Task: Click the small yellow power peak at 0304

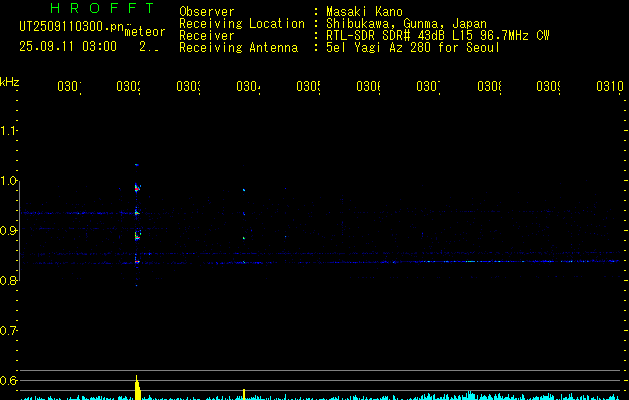Action: (244, 394)
